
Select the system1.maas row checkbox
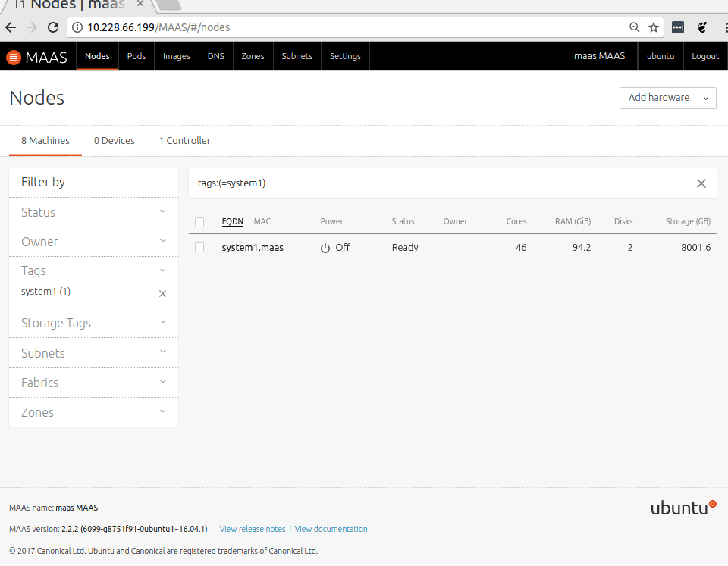point(199,248)
